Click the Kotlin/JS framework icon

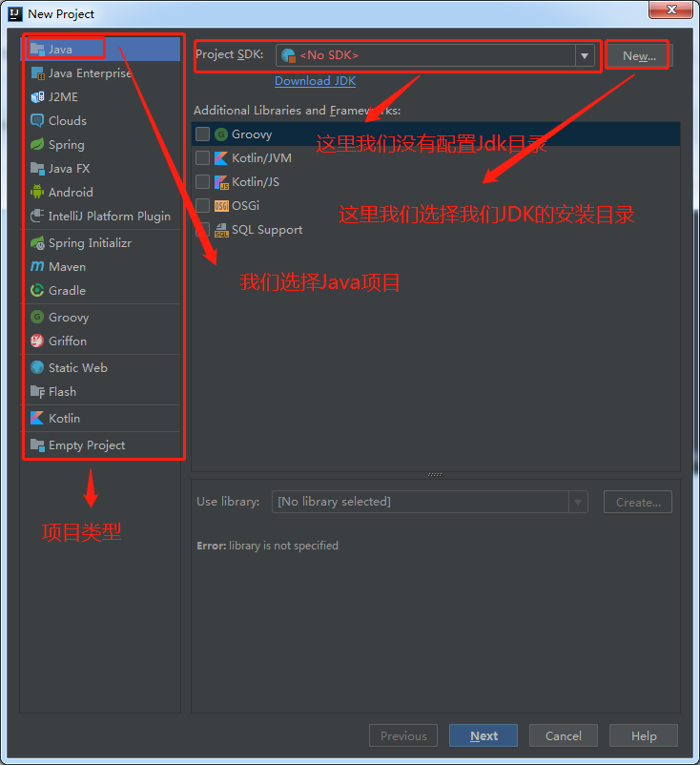click(221, 182)
